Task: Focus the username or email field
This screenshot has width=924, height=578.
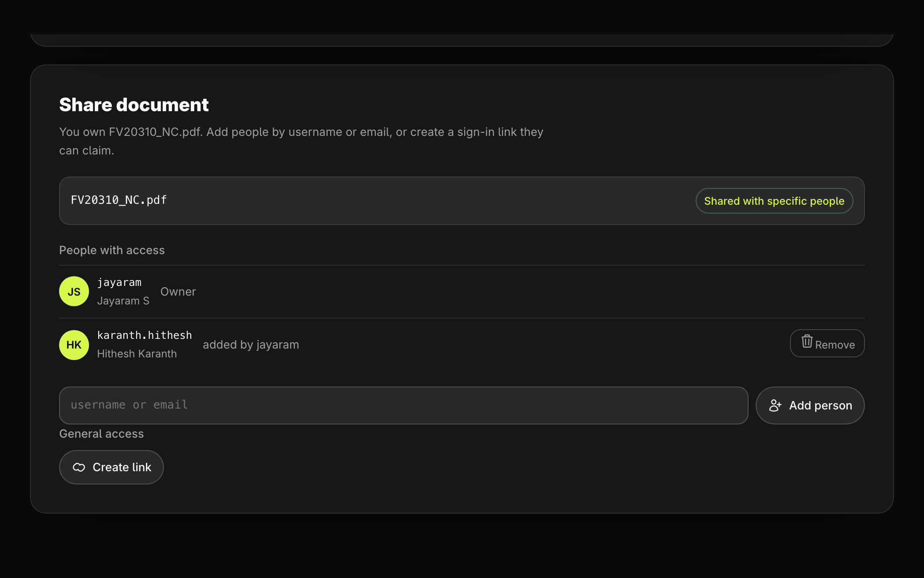Action: click(x=403, y=405)
